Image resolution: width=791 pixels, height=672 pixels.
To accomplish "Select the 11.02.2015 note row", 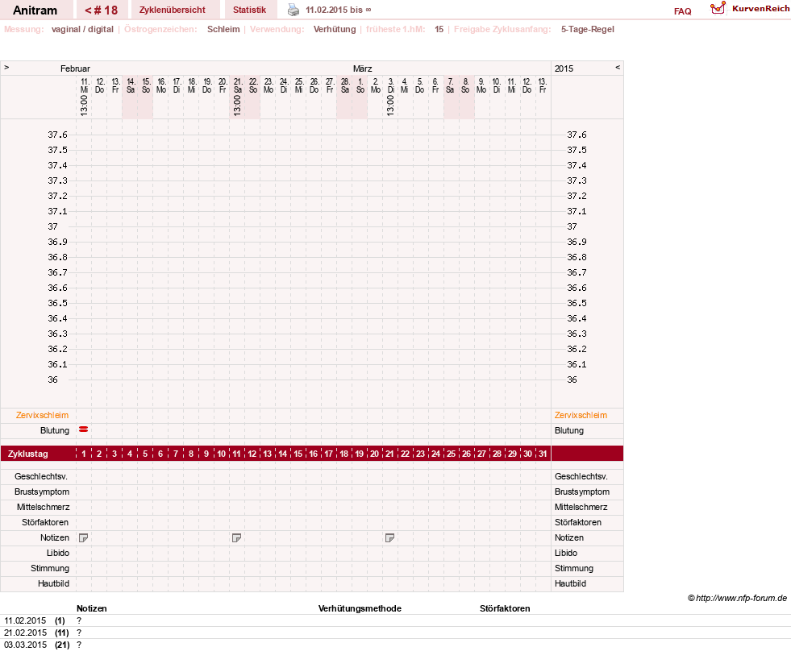I will [395, 620].
